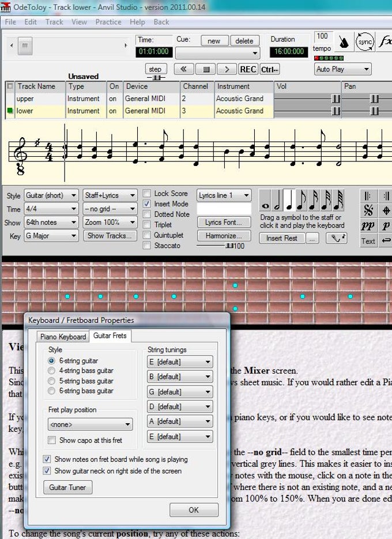This screenshot has width=392, height=539.
Task: Uncheck Show notes on fret board while playing
Action: [47, 459]
